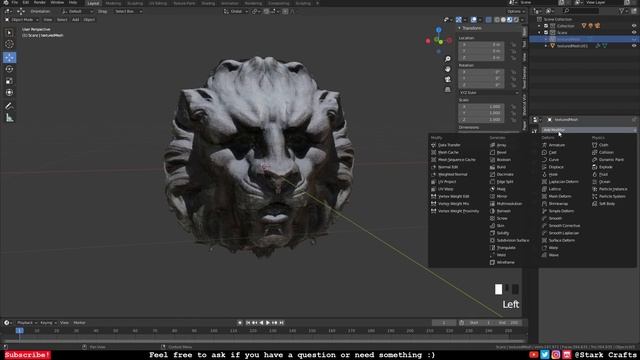
Task: Open the XYZ Euler rotation mode dropdown
Action: click(489, 93)
